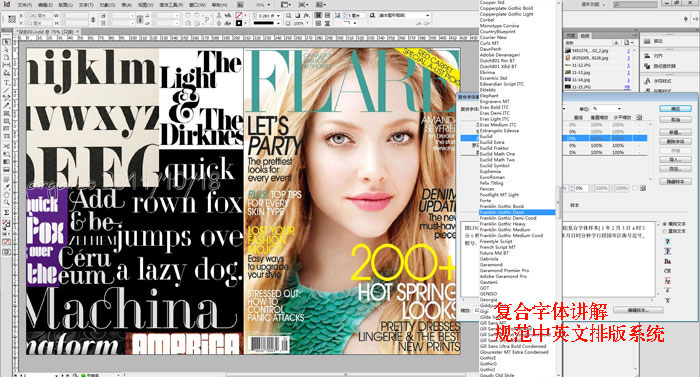Click the 编辑样本... button
The image size is (700, 377).
point(638,310)
